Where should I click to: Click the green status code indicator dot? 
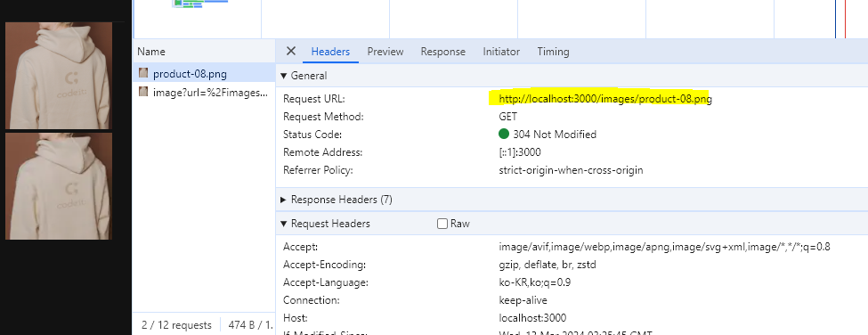(x=503, y=134)
